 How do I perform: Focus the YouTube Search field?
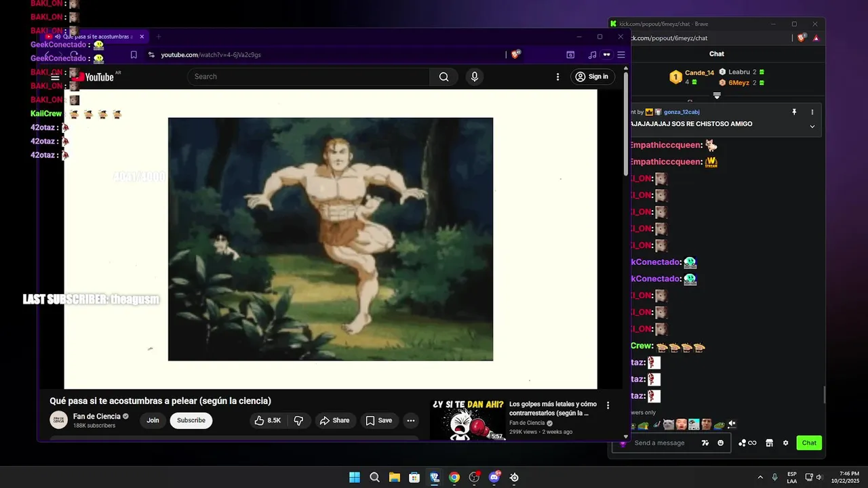(x=309, y=77)
